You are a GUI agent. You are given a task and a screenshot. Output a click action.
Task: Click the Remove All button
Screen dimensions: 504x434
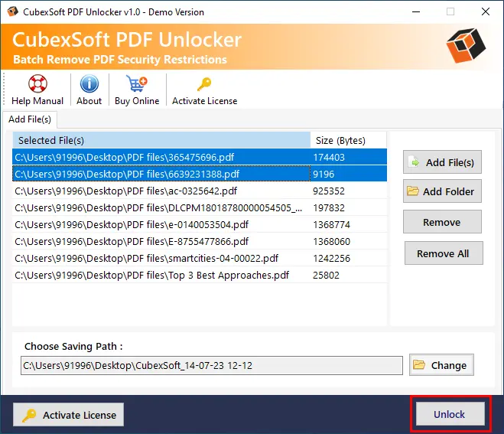tap(443, 254)
